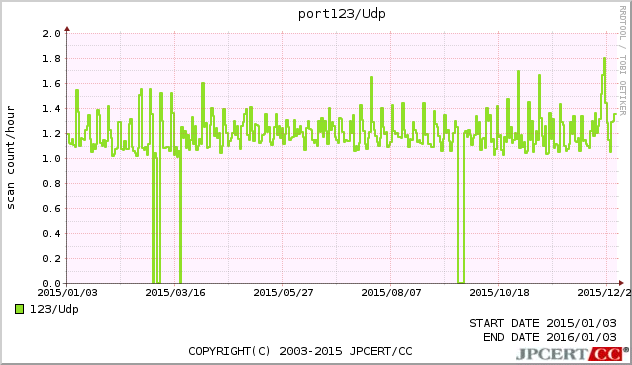Click the y-axis value 0.2
This screenshot has height=365, width=632.
pos(51,258)
